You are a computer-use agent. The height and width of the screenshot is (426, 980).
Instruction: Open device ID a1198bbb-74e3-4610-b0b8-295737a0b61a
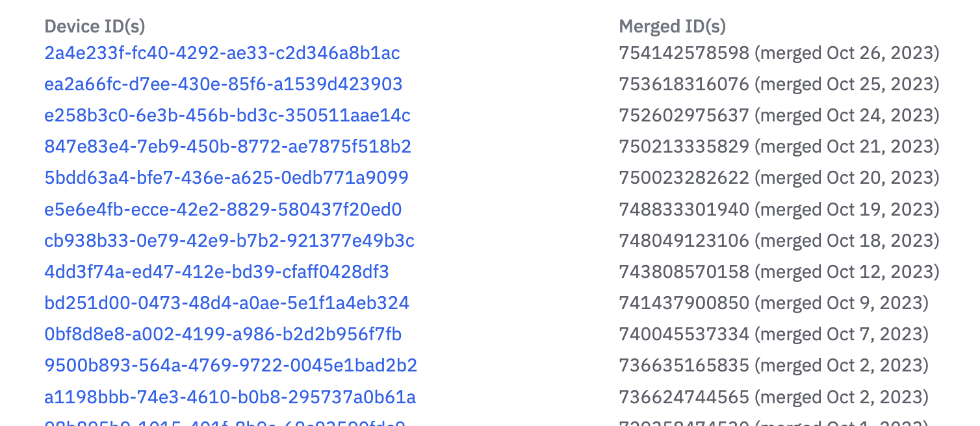230,397
